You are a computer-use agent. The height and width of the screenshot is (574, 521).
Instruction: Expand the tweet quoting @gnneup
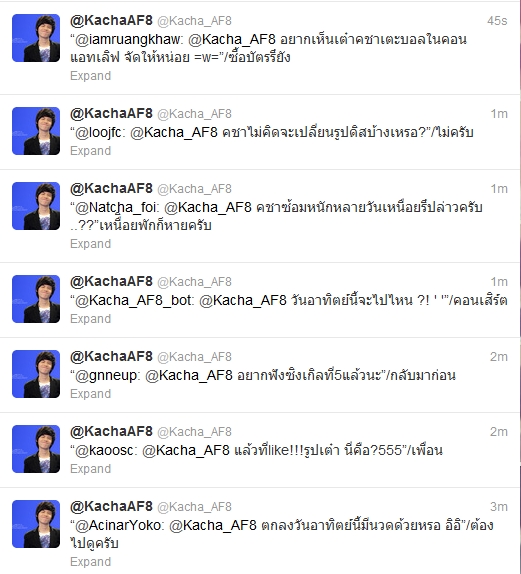pyautogui.click(x=90, y=394)
